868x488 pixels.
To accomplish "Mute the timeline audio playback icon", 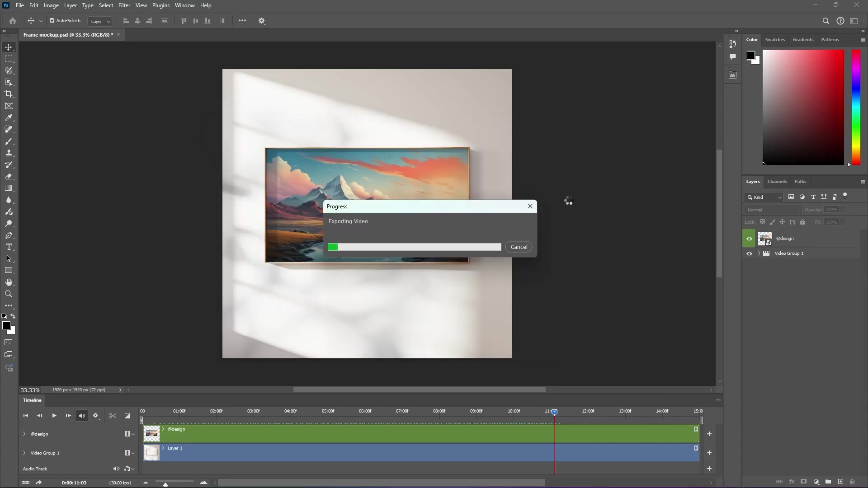I will click(x=81, y=416).
